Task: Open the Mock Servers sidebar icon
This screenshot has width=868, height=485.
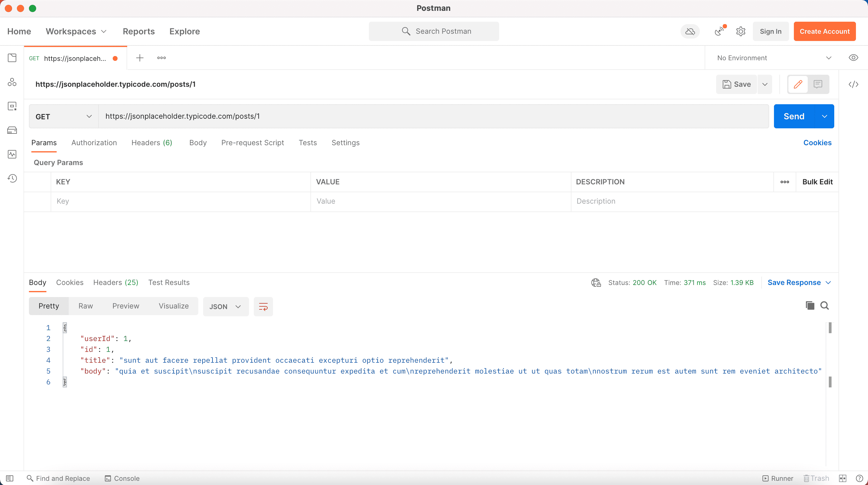Action: click(x=12, y=130)
